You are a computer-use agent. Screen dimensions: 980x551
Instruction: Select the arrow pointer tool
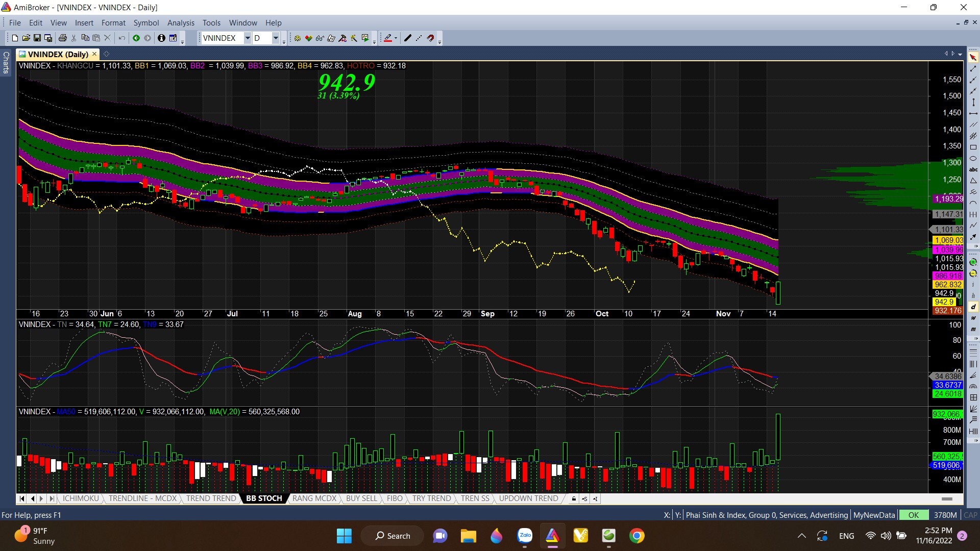click(x=973, y=57)
